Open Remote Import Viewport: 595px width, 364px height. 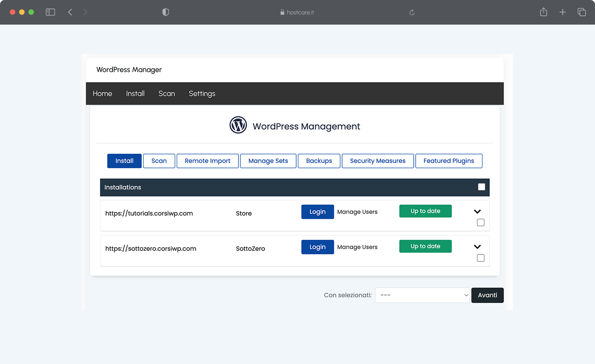coord(208,161)
